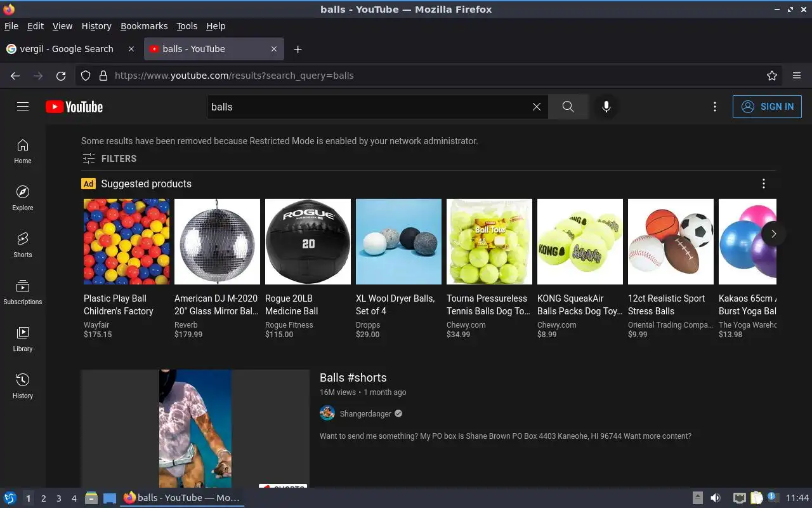Open the Balls #shorts video title

[353, 378]
